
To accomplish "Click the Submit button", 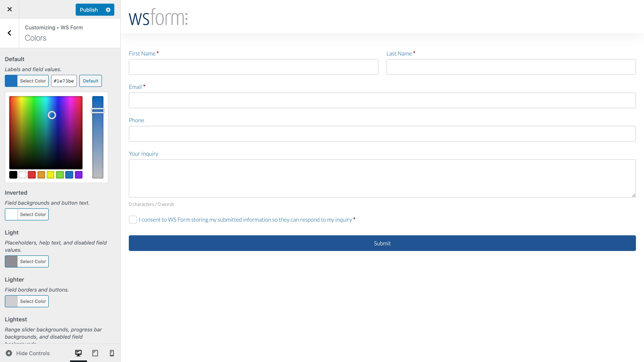I will pyautogui.click(x=382, y=243).
